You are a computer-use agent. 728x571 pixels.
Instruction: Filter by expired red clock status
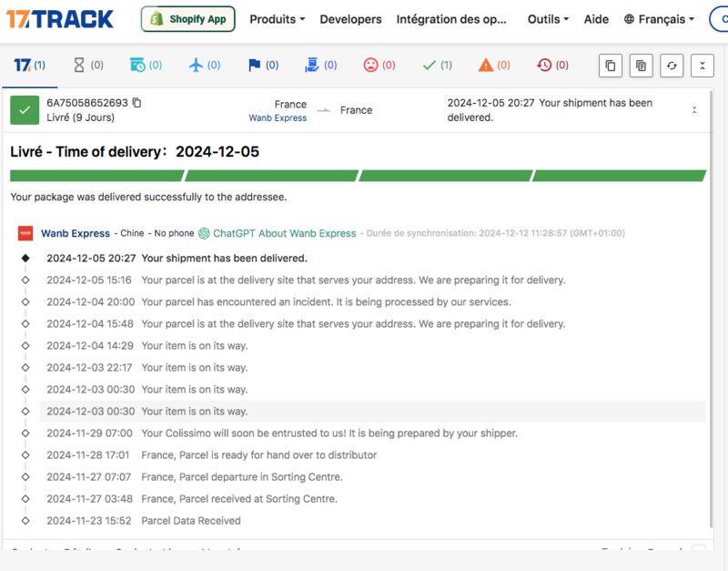[552, 65]
